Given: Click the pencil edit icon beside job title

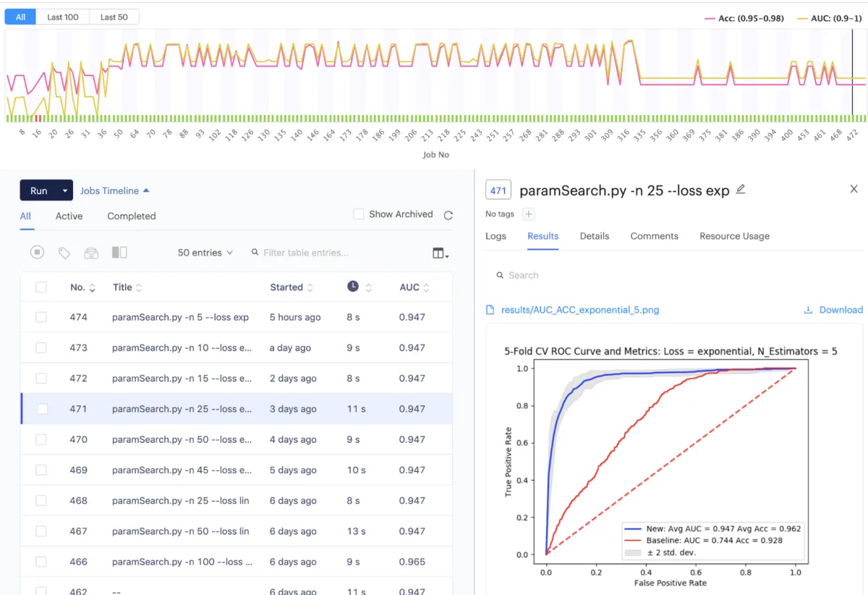Looking at the screenshot, I should tap(740, 190).
